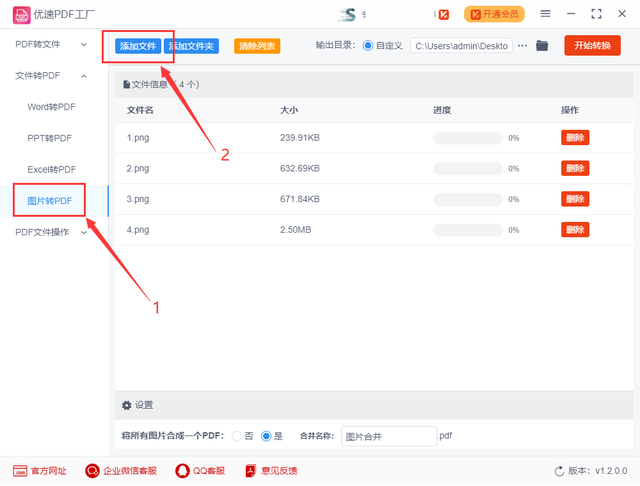
Task: Click the S logo in title bar
Action: (x=347, y=15)
